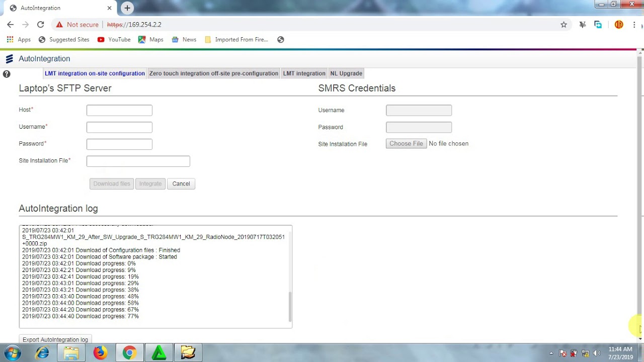Click the Not secure warning icon

(x=59, y=25)
